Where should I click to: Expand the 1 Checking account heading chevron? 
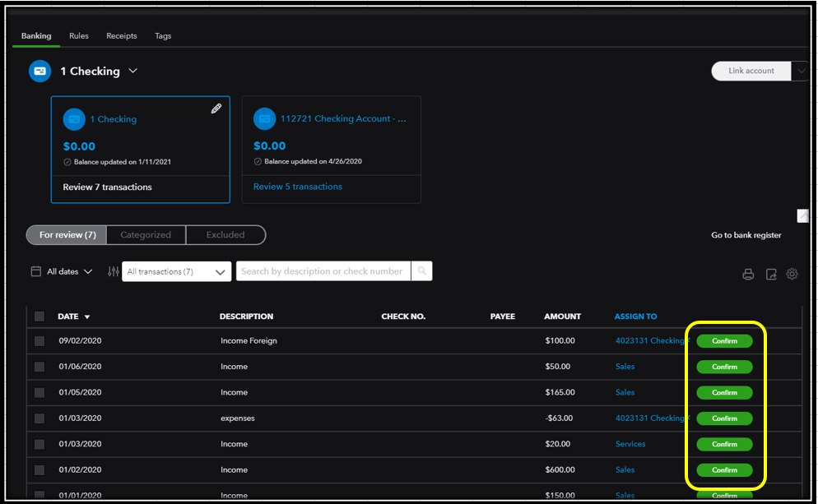point(133,72)
